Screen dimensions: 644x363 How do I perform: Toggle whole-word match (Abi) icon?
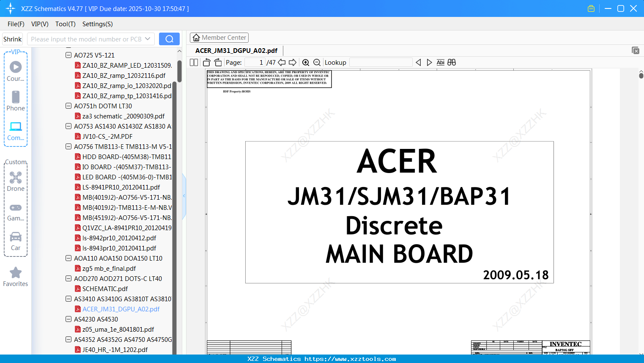click(x=441, y=62)
